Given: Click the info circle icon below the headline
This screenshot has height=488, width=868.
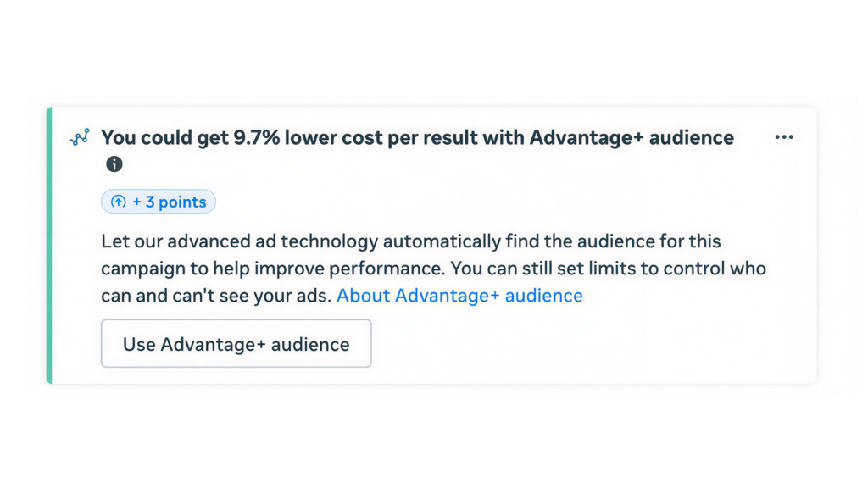Looking at the screenshot, I should 114,164.
